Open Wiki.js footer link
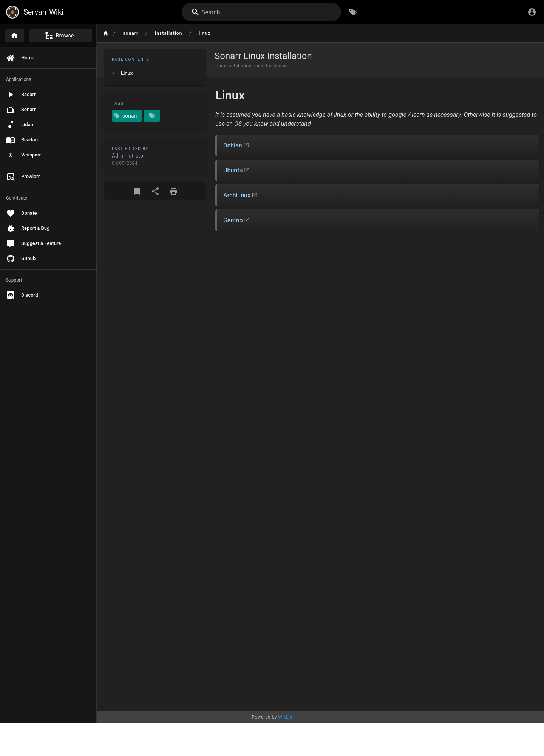The image size is (544, 756). [285, 717]
